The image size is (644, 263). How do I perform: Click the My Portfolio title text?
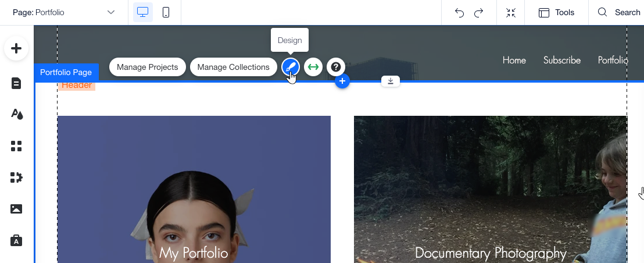(194, 253)
